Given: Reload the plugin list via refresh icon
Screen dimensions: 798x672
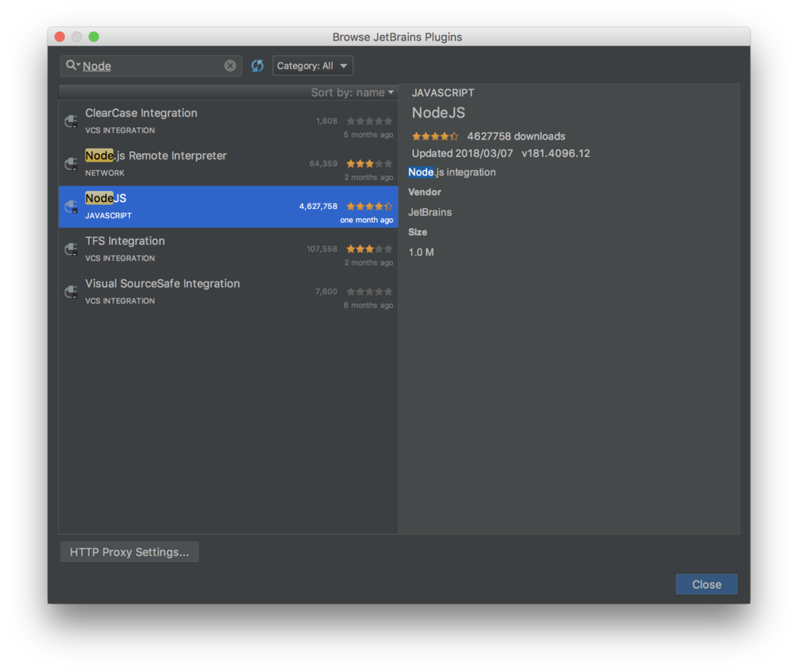Looking at the screenshot, I should coord(257,65).
